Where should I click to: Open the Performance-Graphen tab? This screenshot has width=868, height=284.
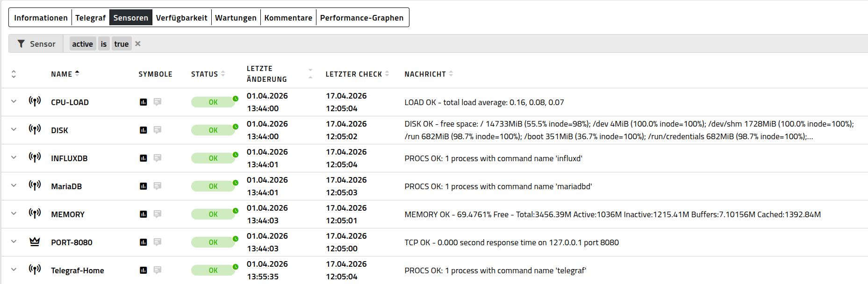click(362, 18)
